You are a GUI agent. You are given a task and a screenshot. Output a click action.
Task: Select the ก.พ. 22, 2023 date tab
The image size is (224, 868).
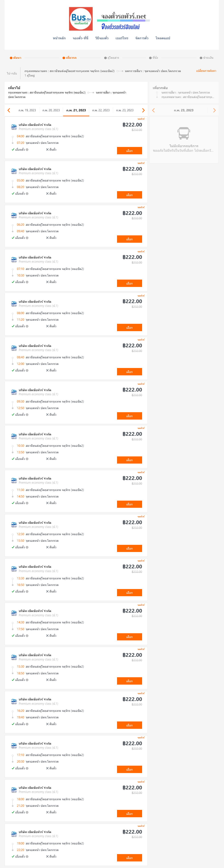click(101, 110)
